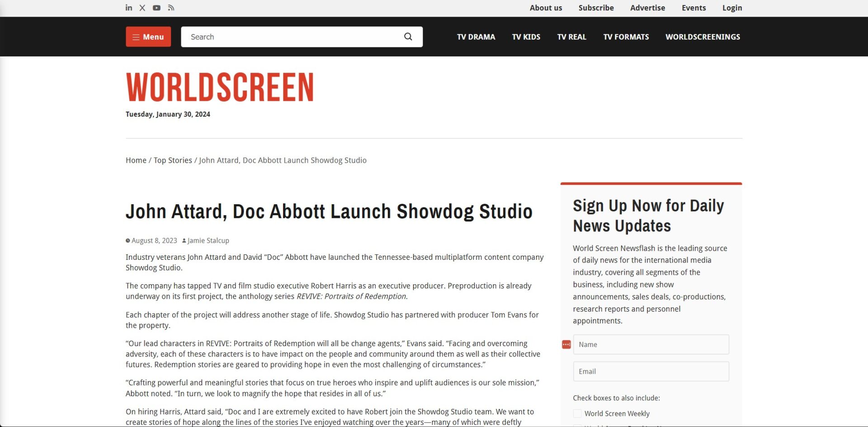Click the X (Twitter) icon
The width and height of the screenshot is (868, 427).
click(142, 8)
